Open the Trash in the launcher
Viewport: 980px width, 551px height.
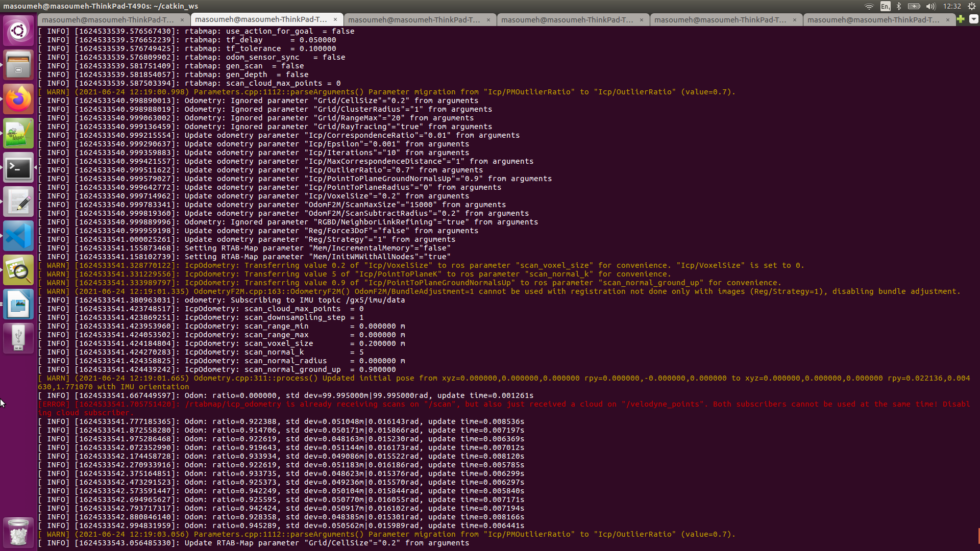click(x=18, y=533)
